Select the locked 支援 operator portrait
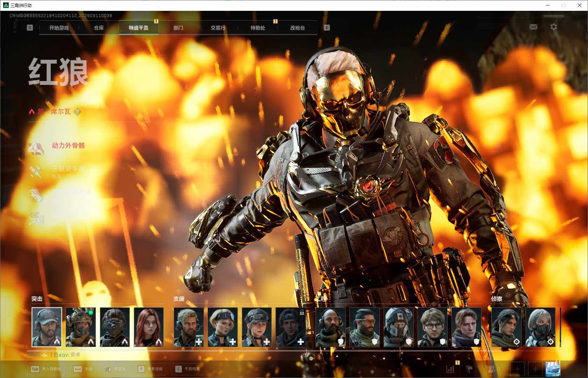Viewport: 588px width, 378px height. (291, 327)
